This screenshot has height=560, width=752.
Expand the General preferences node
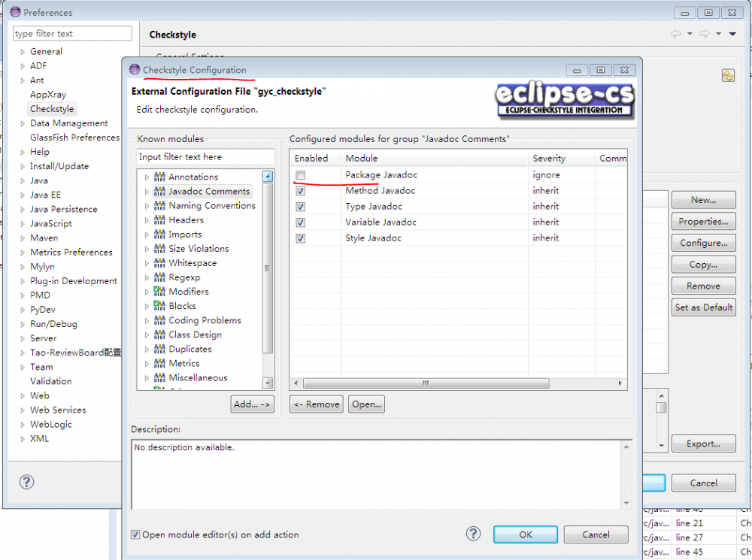tap(23, 52)
